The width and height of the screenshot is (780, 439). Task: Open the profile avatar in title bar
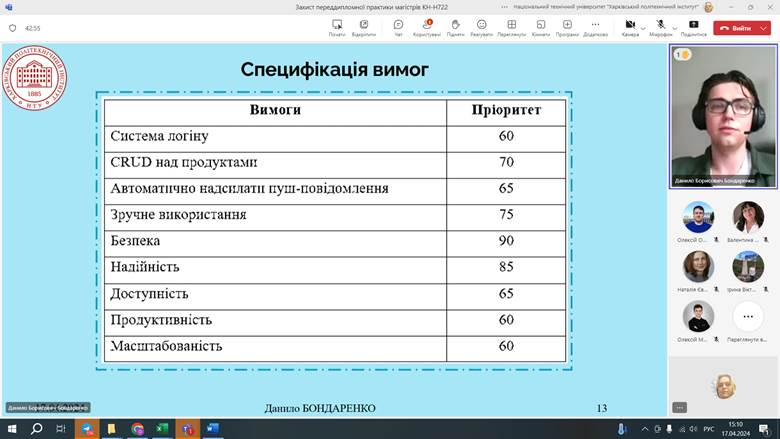709,7
